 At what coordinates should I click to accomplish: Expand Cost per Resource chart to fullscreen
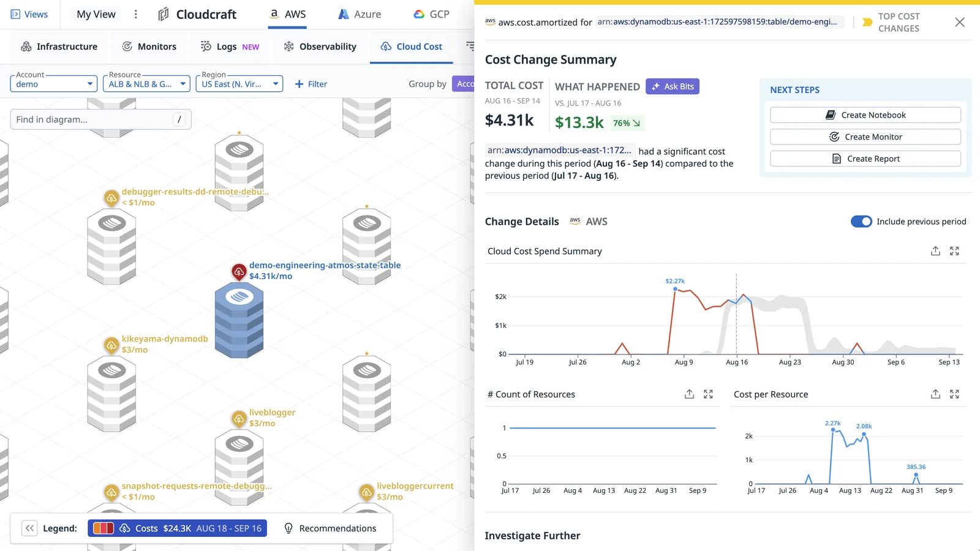[954, 394]
